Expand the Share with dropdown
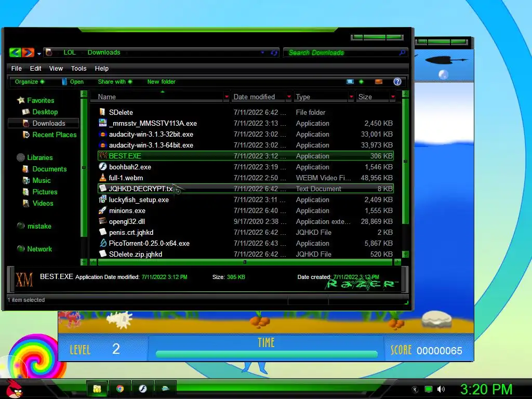This screenshot has width=532, height=399. click(115, 82)
